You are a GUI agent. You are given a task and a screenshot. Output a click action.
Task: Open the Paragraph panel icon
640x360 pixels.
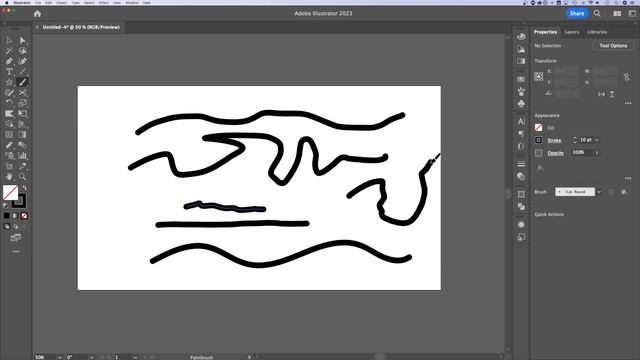coord(521,134)
